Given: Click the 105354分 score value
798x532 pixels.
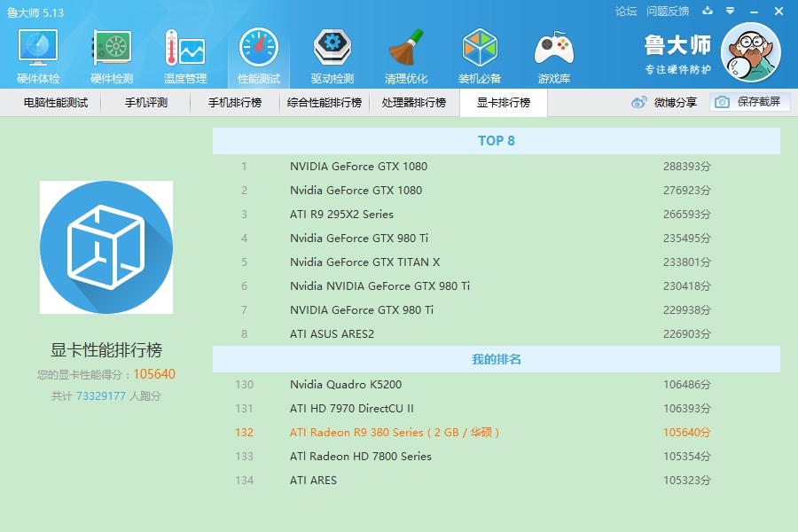Looking at the screenshot, I should click(686, 456).
